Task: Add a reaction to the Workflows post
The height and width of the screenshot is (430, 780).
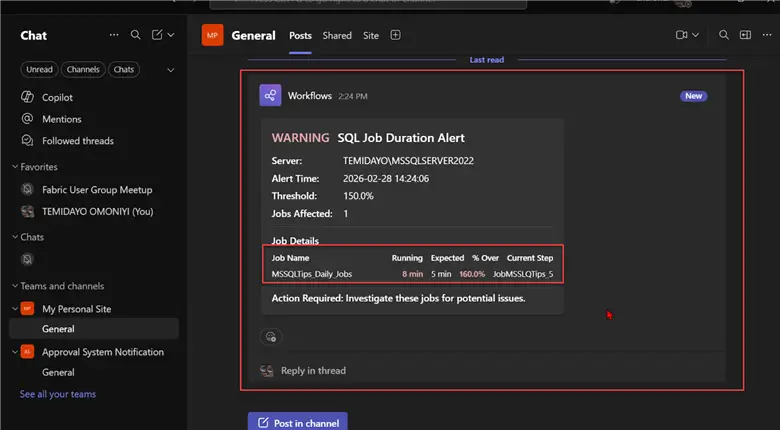Action: click(x=271, y=337)
